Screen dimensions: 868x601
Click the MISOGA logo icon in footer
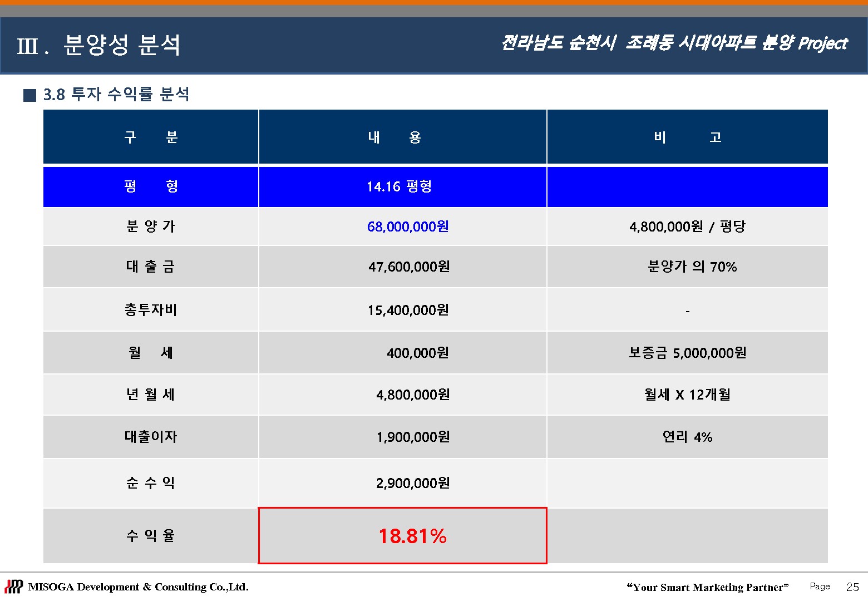pos(13,587)
